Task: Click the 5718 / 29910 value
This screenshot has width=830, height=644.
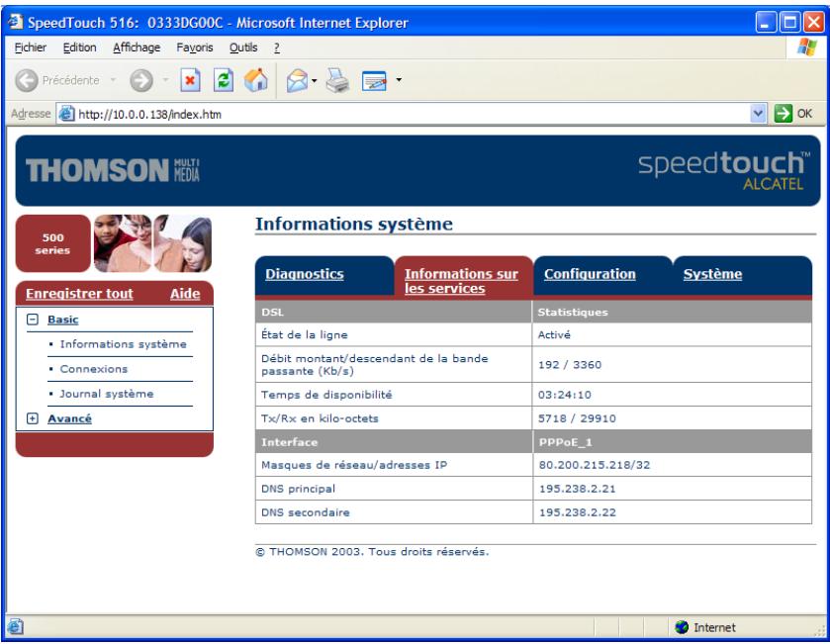Action: point(577,418)
